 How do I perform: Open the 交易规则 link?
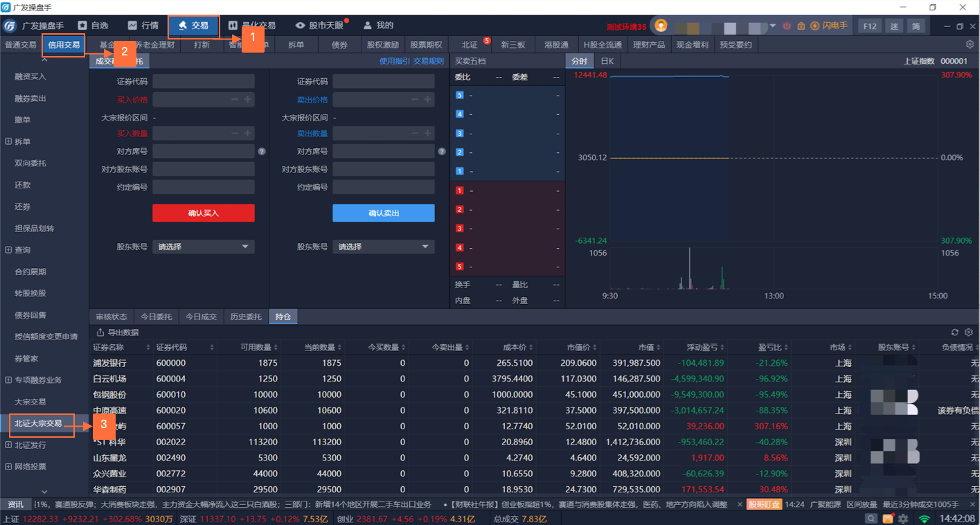[429, 61]
